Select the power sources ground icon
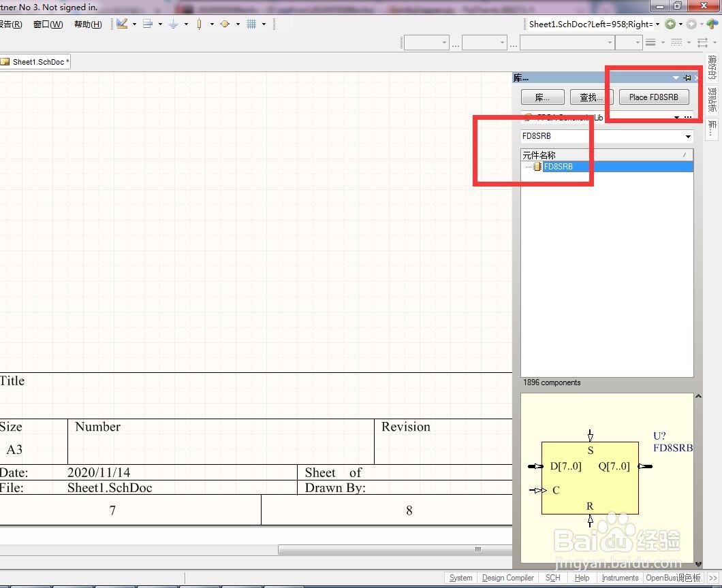 click(x=174, y=24)
